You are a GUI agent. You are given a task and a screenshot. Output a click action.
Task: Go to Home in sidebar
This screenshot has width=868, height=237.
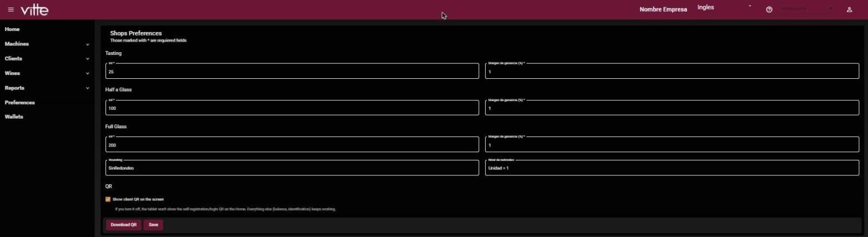[x=12, y=29]
